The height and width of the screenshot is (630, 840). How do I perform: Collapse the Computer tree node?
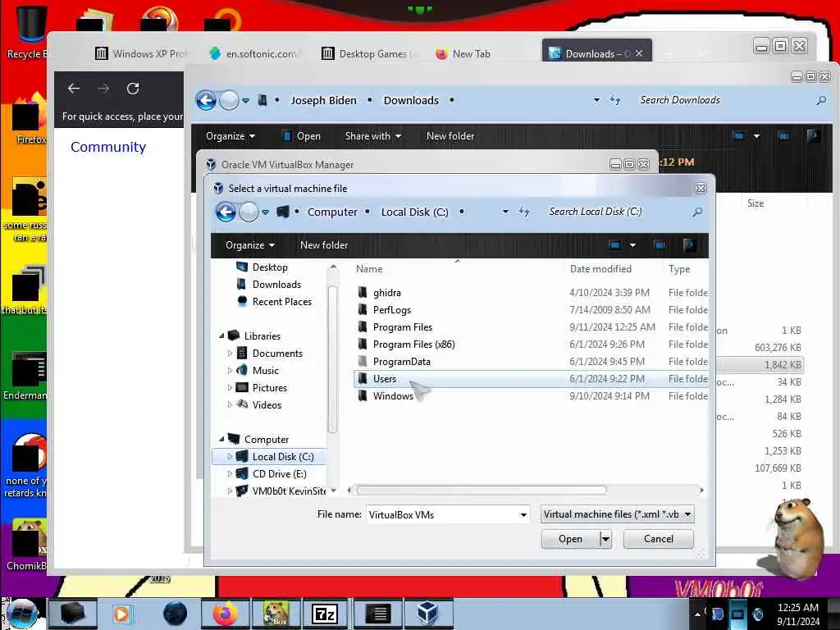point(221,440)
